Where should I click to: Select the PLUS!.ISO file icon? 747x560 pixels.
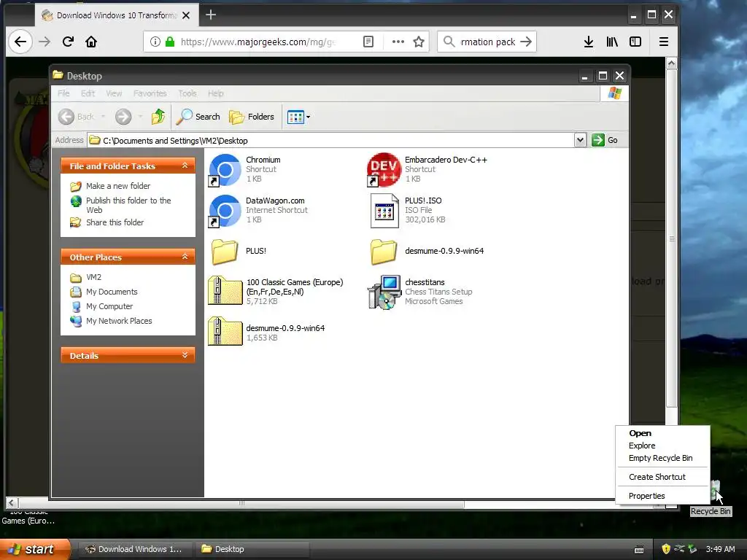384,211
